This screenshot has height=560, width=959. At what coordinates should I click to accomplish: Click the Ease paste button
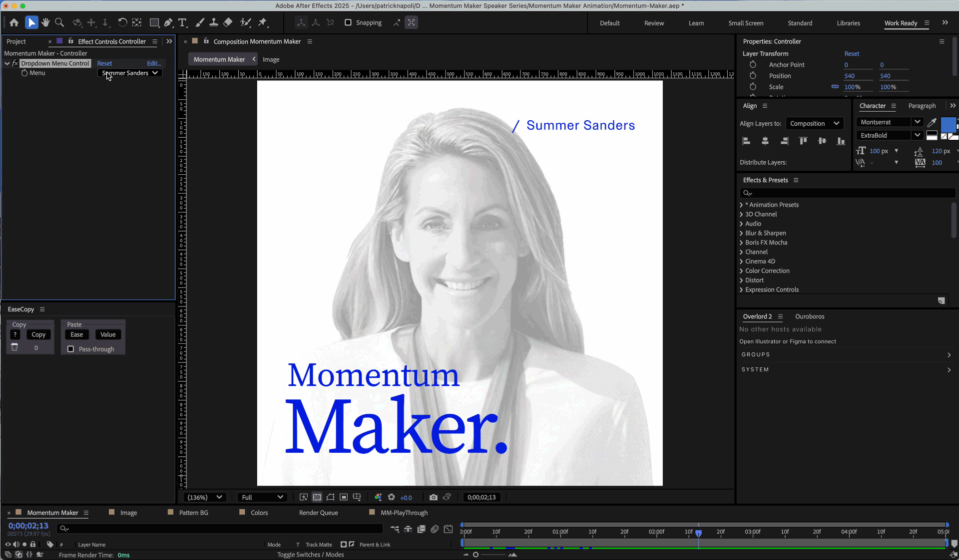(76, 334)
